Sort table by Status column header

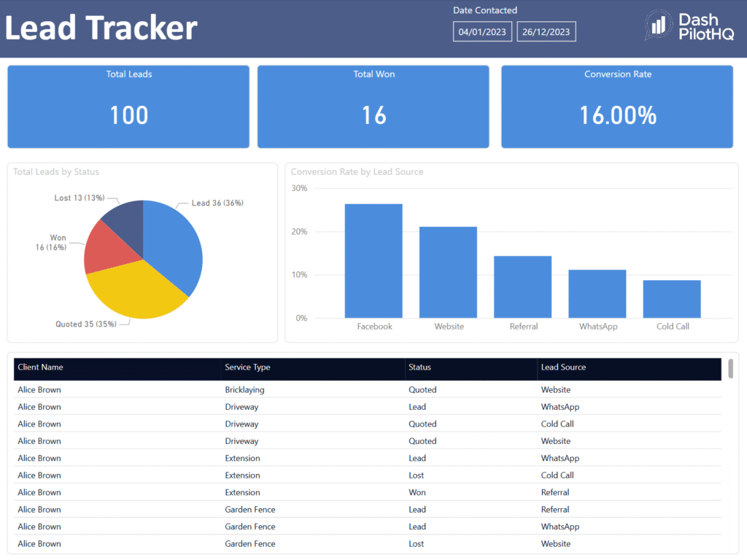[420, 367]
